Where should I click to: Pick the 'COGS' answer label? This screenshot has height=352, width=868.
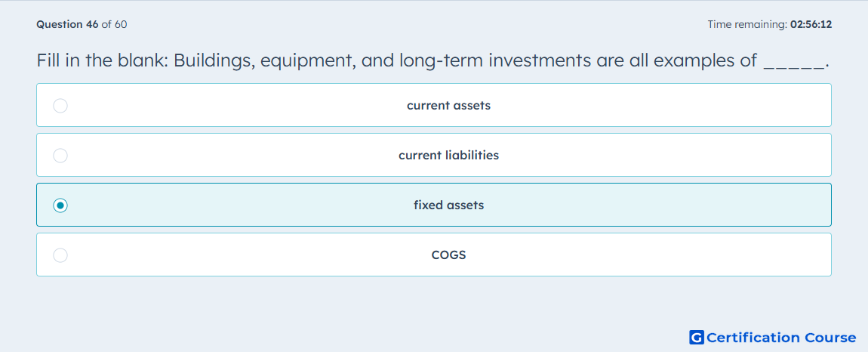click(x=448, y=255)
